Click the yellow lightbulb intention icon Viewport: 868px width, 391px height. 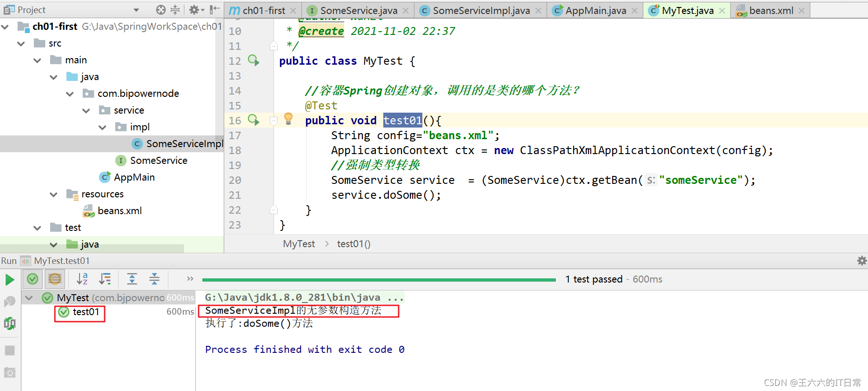click(288, 119)
